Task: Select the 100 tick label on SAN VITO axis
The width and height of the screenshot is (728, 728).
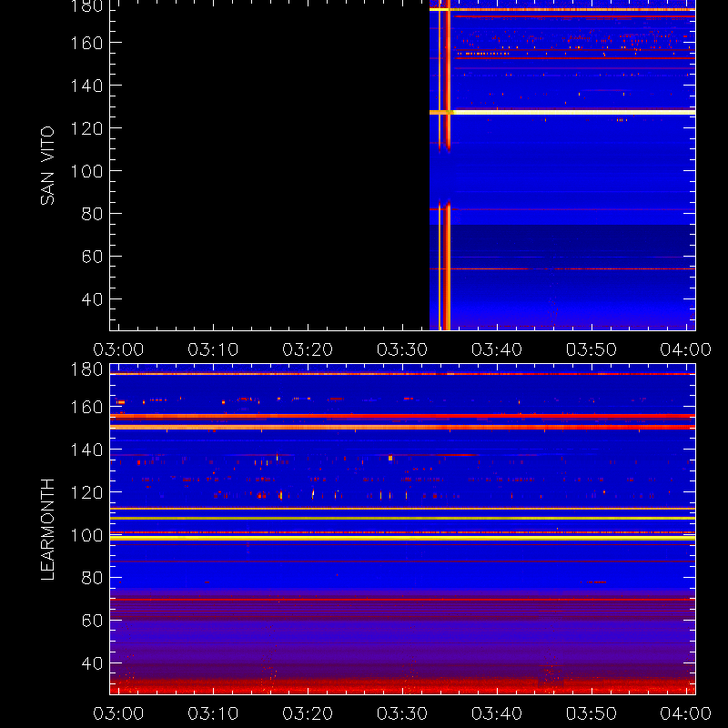Action: [x=86, y=171]
